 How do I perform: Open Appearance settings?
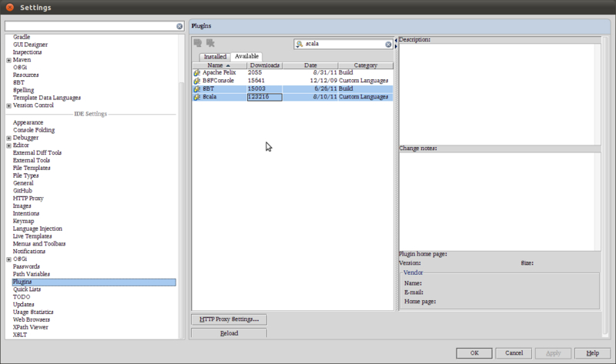pos(28,122)
